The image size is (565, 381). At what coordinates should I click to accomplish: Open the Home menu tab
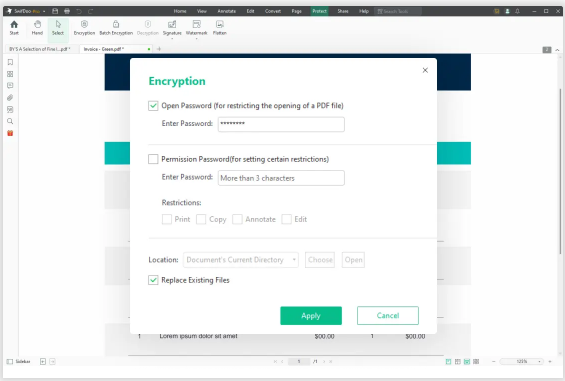180,11
